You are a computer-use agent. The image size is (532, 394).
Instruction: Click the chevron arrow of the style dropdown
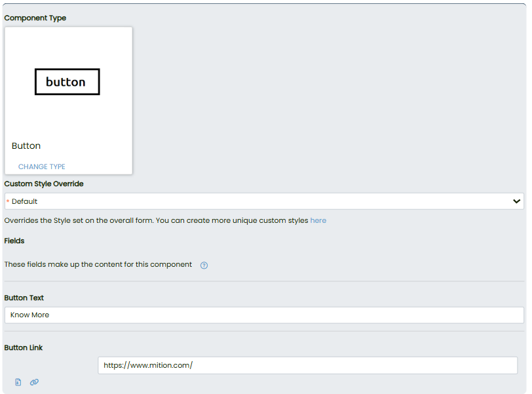pyautogui.click(x=516, y=201)
